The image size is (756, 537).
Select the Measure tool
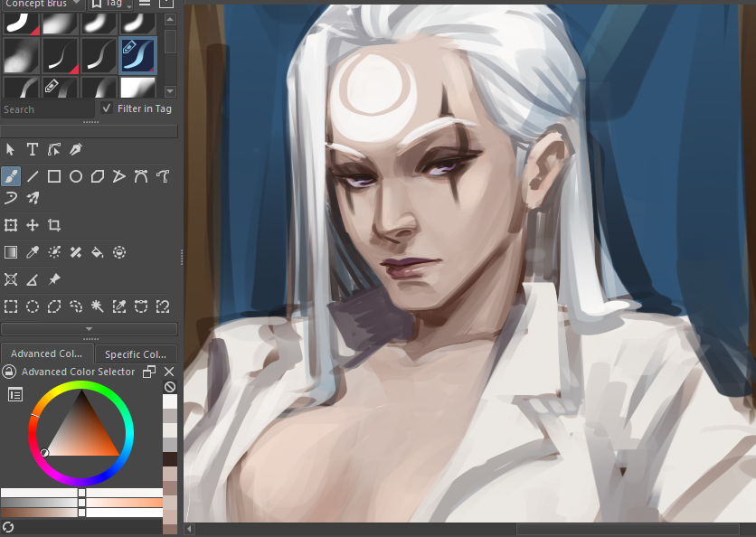(x=33, y=279)
